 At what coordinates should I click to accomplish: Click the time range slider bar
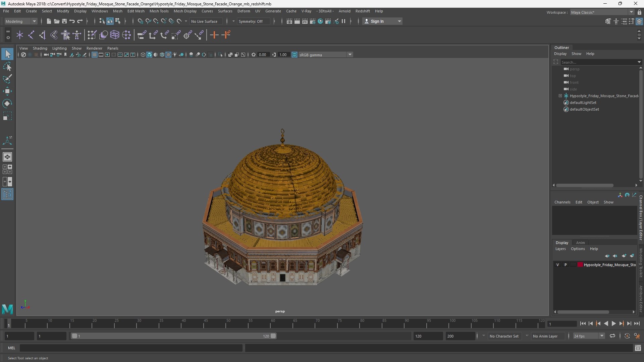(174, 336)
